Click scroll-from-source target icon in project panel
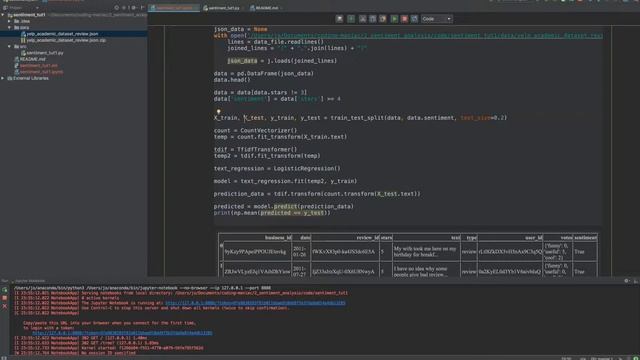The width and height of the screenshot is (640, 360). [x=117, y=8]
